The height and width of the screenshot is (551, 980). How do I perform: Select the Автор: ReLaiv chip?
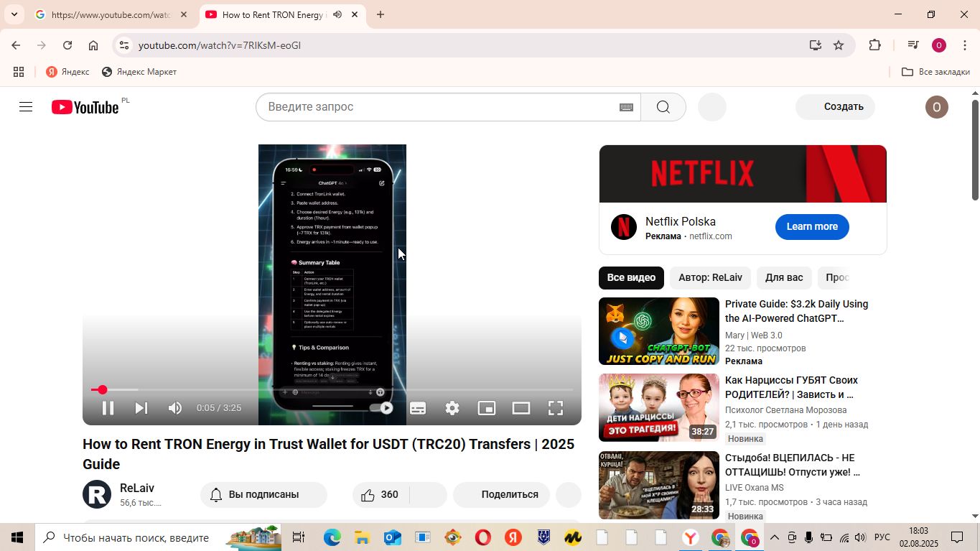click(x=710, y=277)
